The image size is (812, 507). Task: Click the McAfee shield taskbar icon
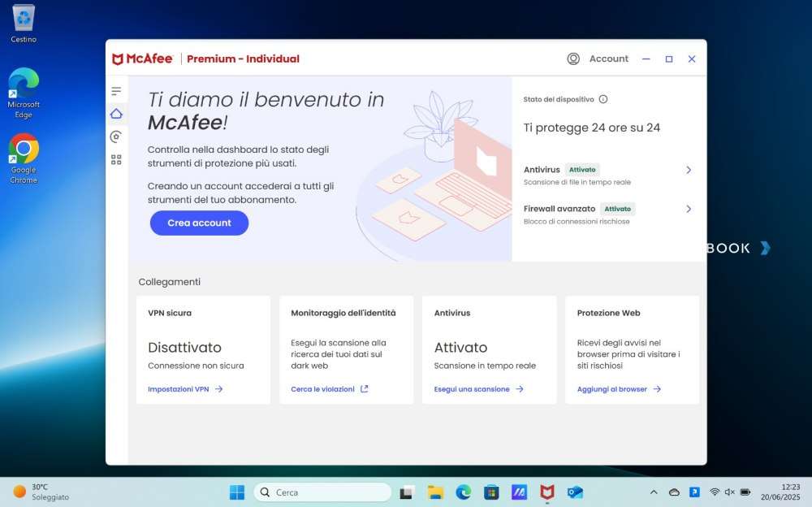[547, 492]
